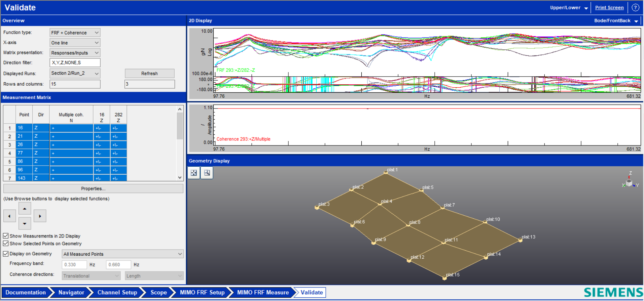Screen dimensions: 644x301
Task: Click the 16 Z column header
Action: click(x=102, y=115)
